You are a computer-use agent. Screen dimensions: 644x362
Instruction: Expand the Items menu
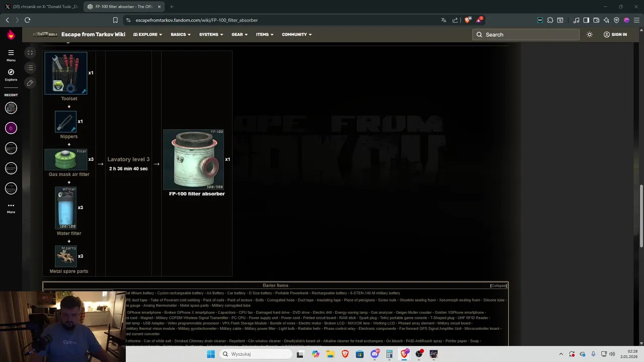[265, 35]
